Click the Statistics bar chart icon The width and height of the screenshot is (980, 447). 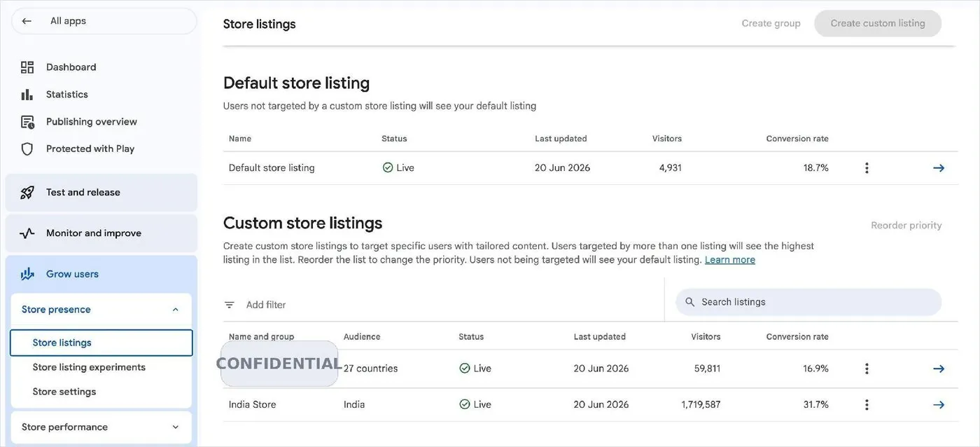click(x=27, y=95)
